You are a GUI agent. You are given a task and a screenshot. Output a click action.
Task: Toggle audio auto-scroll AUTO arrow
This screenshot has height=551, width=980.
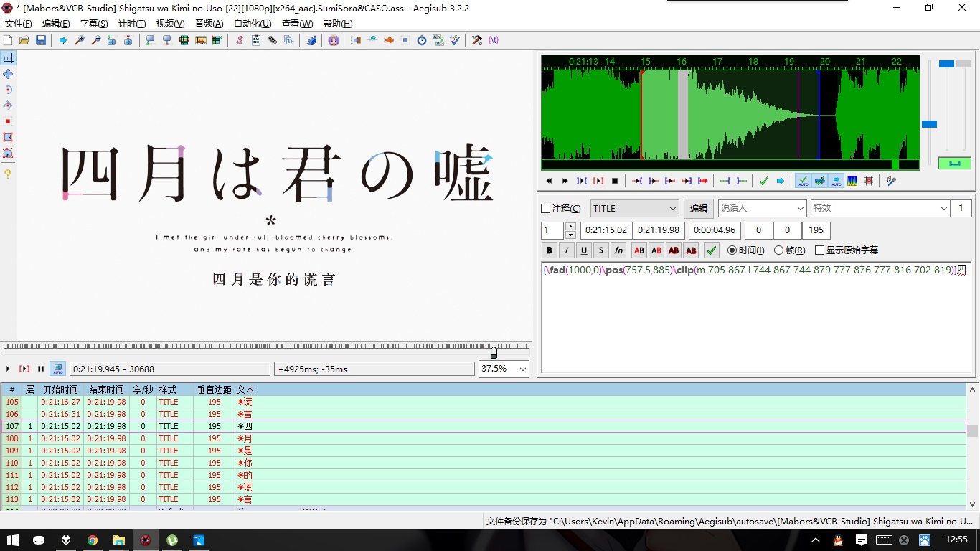tap(836, 181)
